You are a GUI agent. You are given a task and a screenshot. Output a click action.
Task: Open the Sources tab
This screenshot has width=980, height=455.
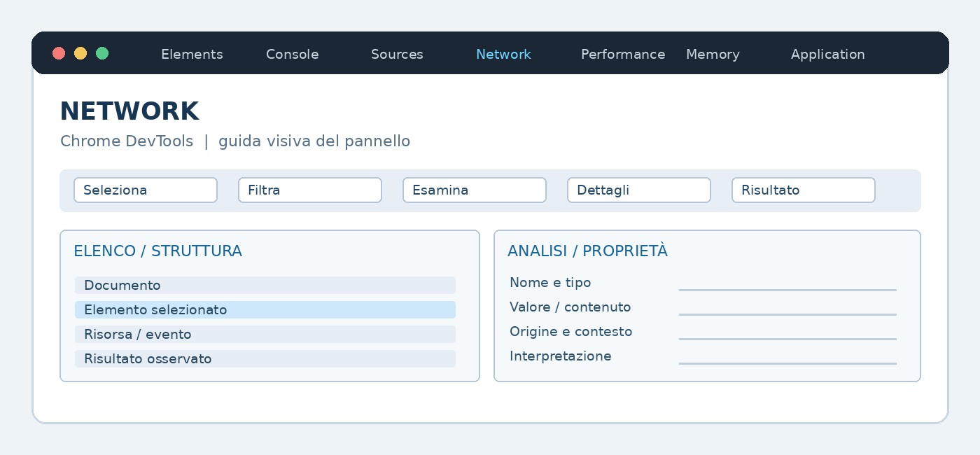[397, 55]
